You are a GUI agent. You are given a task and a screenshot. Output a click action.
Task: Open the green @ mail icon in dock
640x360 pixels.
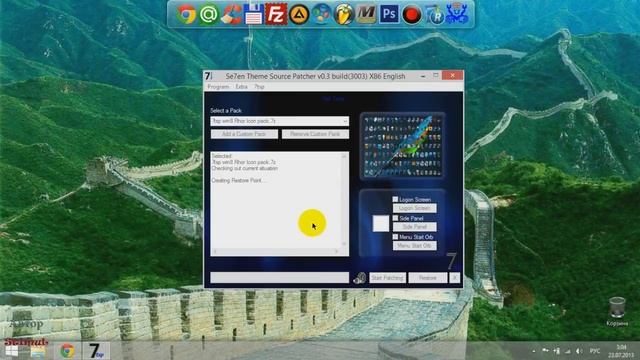pyautogui.click(x=209, y=15)
